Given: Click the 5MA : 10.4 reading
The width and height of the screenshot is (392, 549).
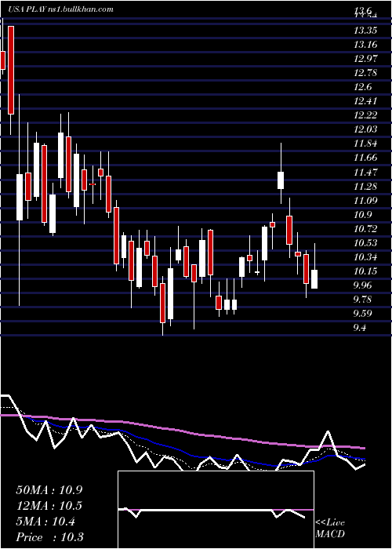Looking at the screenshot, I should (x=45, y=522).
